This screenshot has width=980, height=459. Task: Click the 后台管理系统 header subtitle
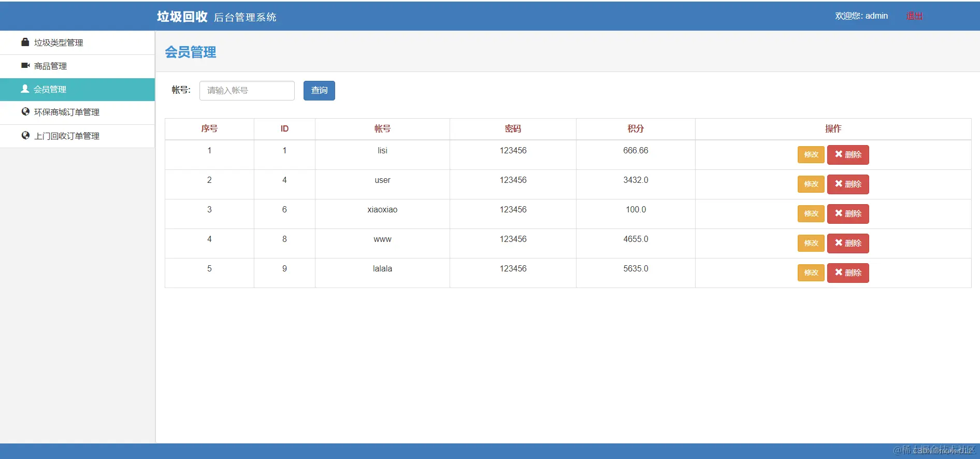click(245, 17)
